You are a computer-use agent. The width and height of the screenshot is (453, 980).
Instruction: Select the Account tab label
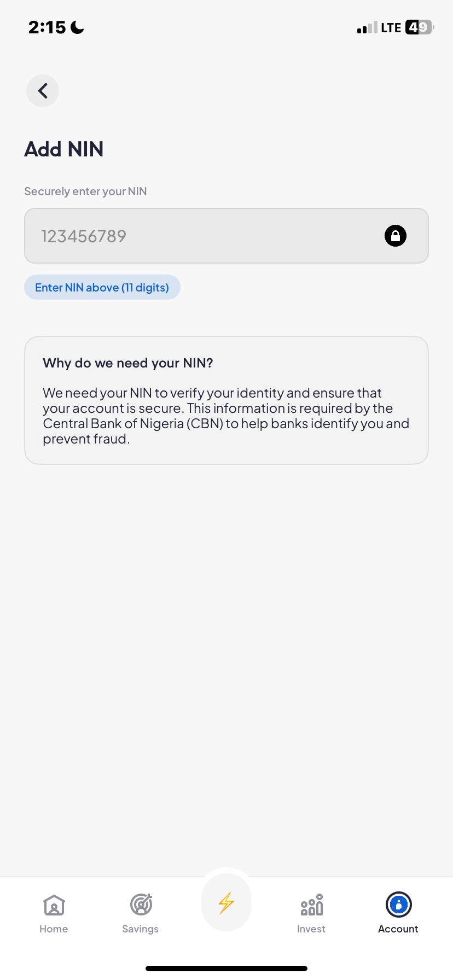click(x=398, y=929)
